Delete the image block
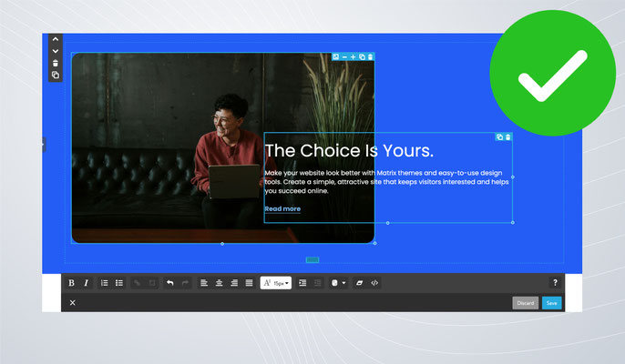The height and width of the screenshot is (364, 625). pyautogui.click(x=370, y=57)
